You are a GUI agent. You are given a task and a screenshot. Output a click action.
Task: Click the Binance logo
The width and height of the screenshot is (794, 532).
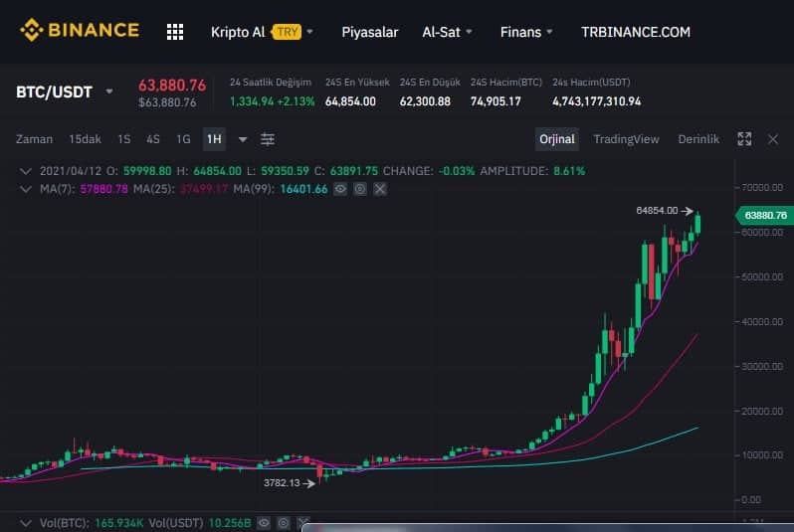80,31
